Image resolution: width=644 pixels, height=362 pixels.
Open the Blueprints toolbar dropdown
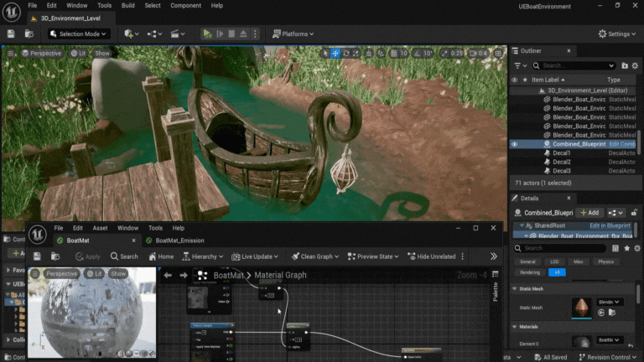pyautogui.click(x=154, y=34)
